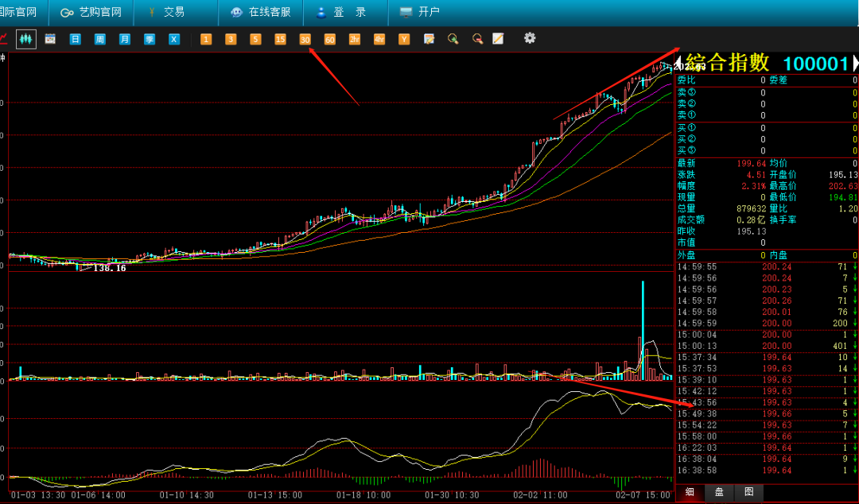This screenshot has height=504, width=859.
Task: Select the 15-minute timeframe icon
Action: tap(280, 39)
